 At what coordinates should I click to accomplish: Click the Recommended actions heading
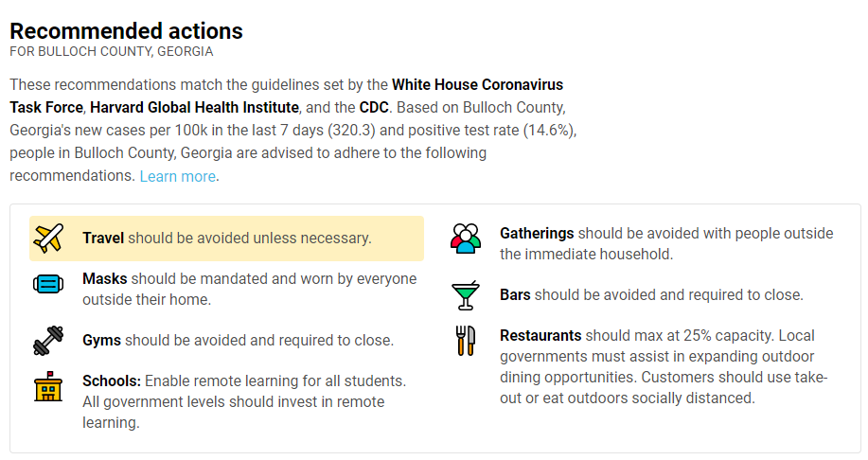click(x=126, y=31)
